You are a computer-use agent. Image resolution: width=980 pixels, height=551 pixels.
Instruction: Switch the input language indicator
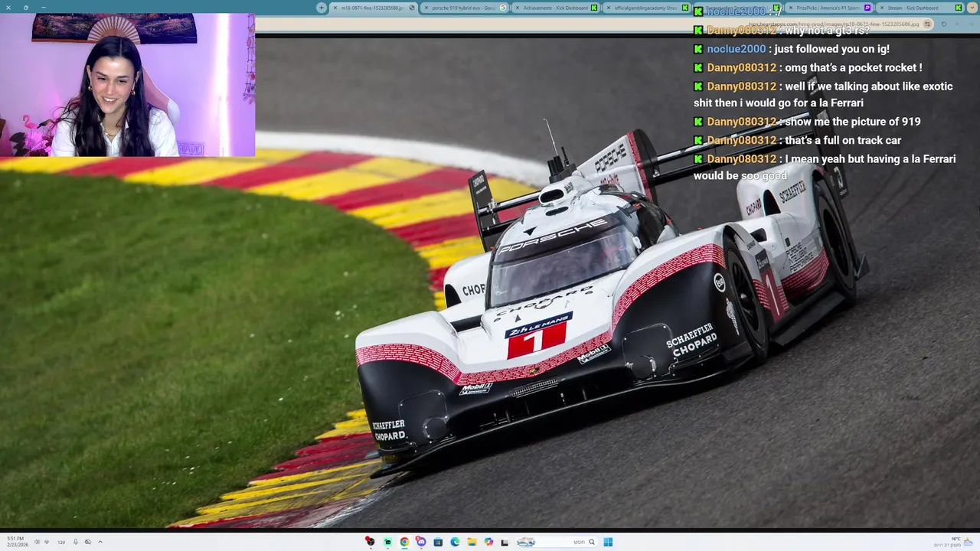click(61, 542)
